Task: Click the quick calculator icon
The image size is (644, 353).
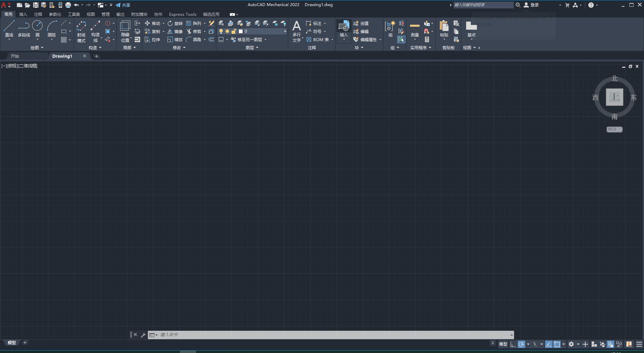Action: click(427, 39)
